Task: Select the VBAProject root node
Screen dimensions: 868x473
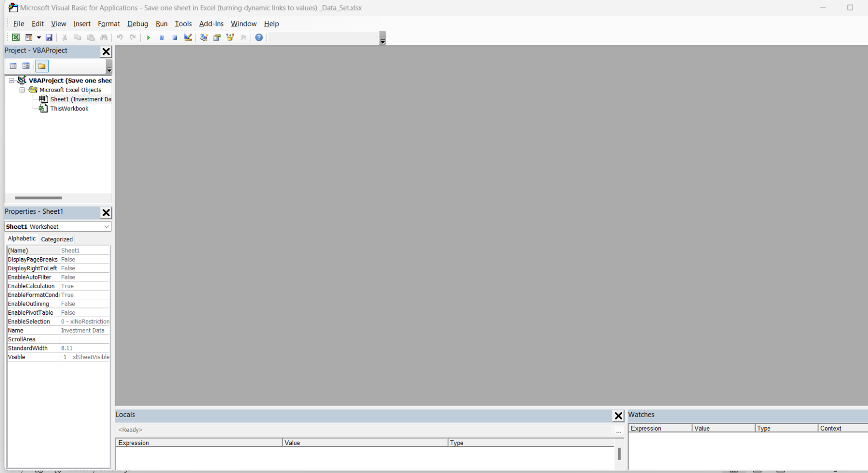Action: tap(70, 81)
